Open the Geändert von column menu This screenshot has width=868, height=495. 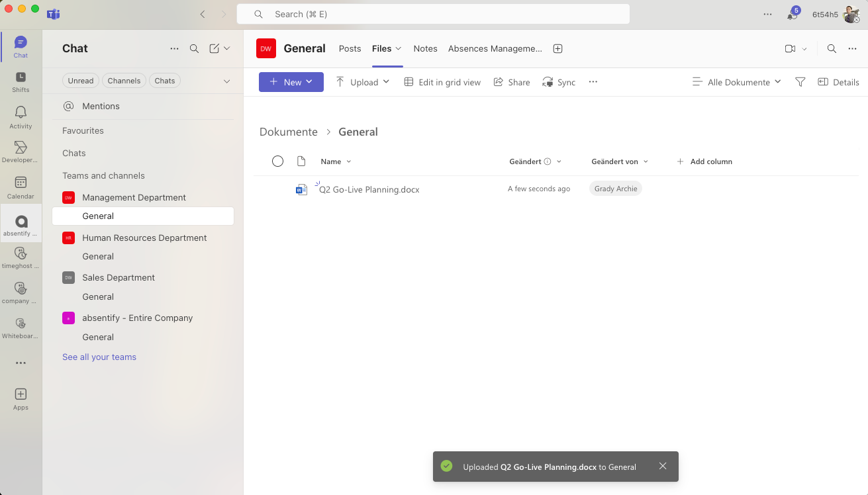pyautogui.click(x=620, y=161)
